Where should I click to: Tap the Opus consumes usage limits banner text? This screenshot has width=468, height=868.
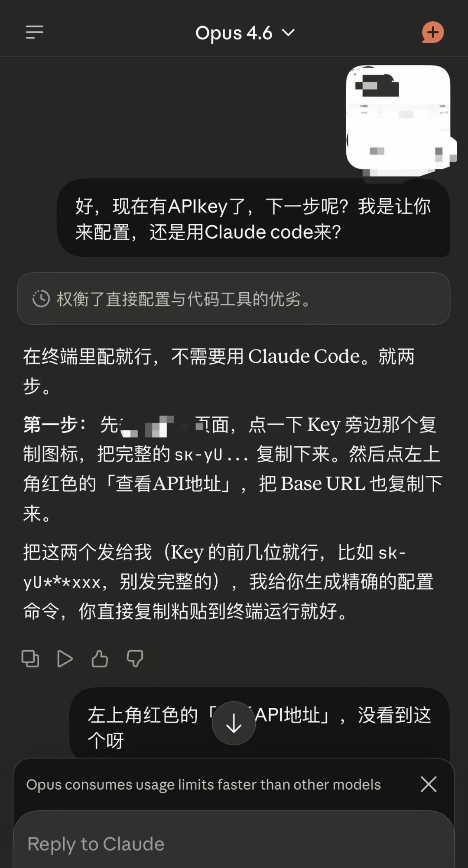pos(203,784)
